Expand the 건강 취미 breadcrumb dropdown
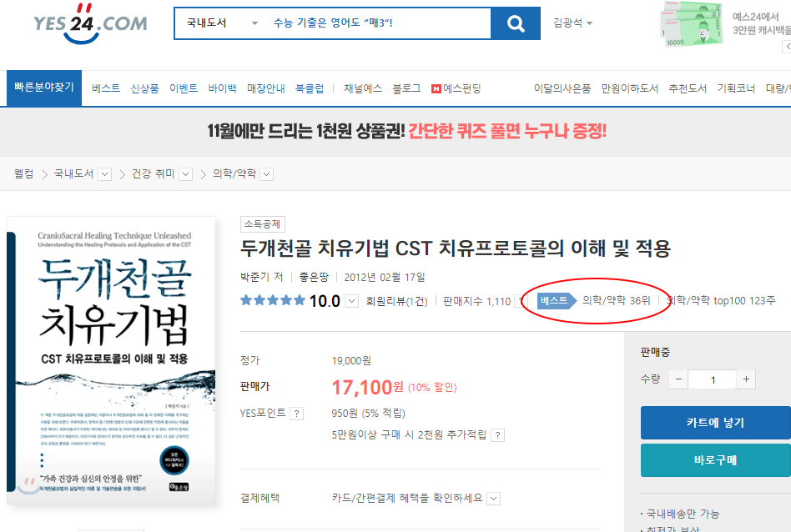 point(186,174)
